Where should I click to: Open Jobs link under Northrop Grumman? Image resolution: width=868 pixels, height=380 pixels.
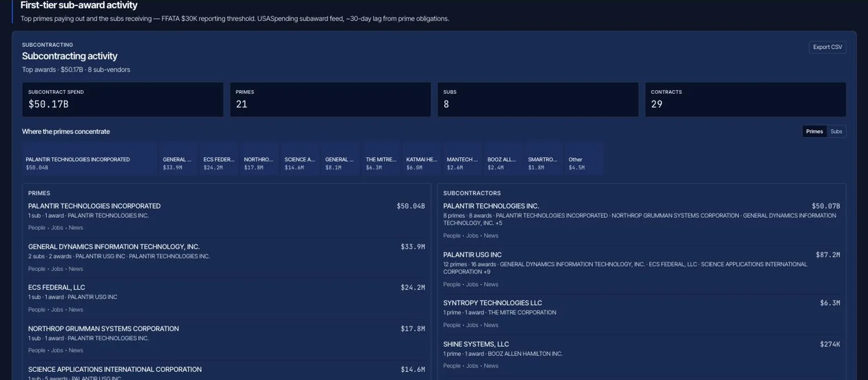[x=57, y=351]
